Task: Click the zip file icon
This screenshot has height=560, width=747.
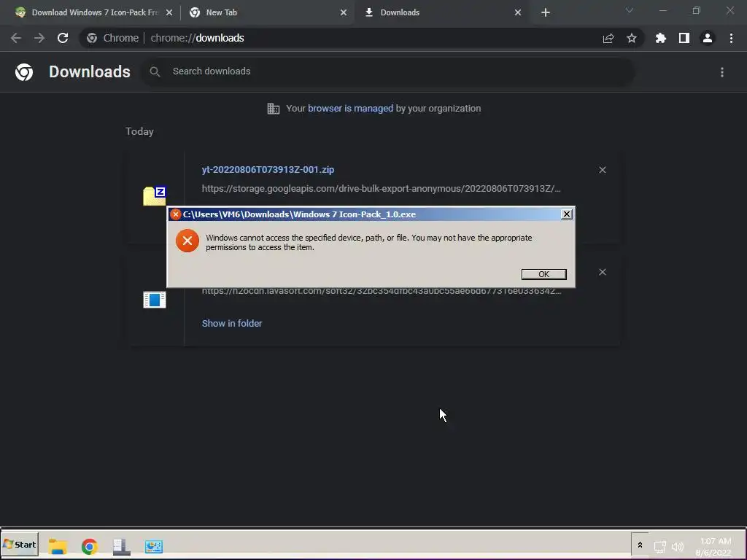Action: click(155, 195)
